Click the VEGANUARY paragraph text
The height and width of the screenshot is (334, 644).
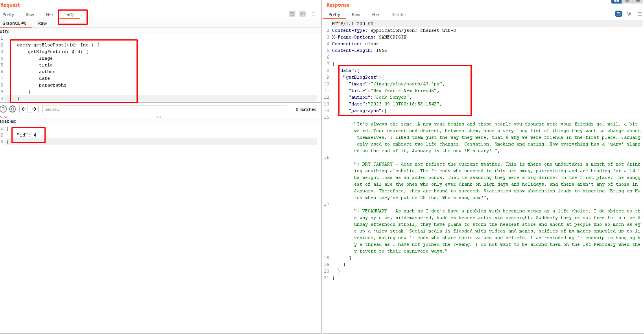point(497,231)
